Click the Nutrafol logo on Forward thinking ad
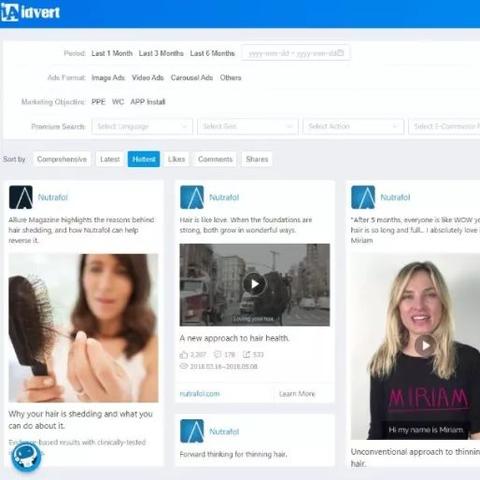Image resolution: width=480 pixels, height=480 pixels. (192, 431)
